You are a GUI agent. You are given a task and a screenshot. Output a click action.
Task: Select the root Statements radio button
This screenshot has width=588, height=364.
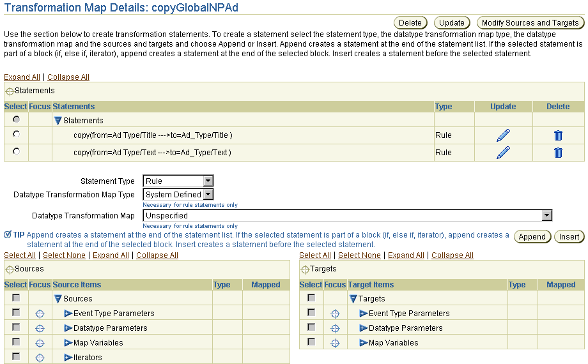[16, 119]
